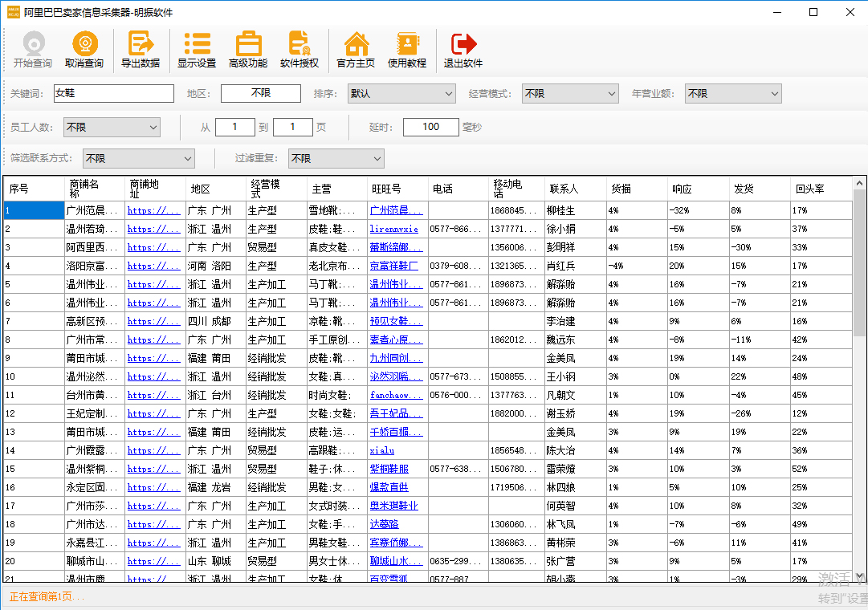The height and width of the screenshot is (610, 868).
Task: Click the 退出软件 exit software icon
Action: [x=463, y=50]
